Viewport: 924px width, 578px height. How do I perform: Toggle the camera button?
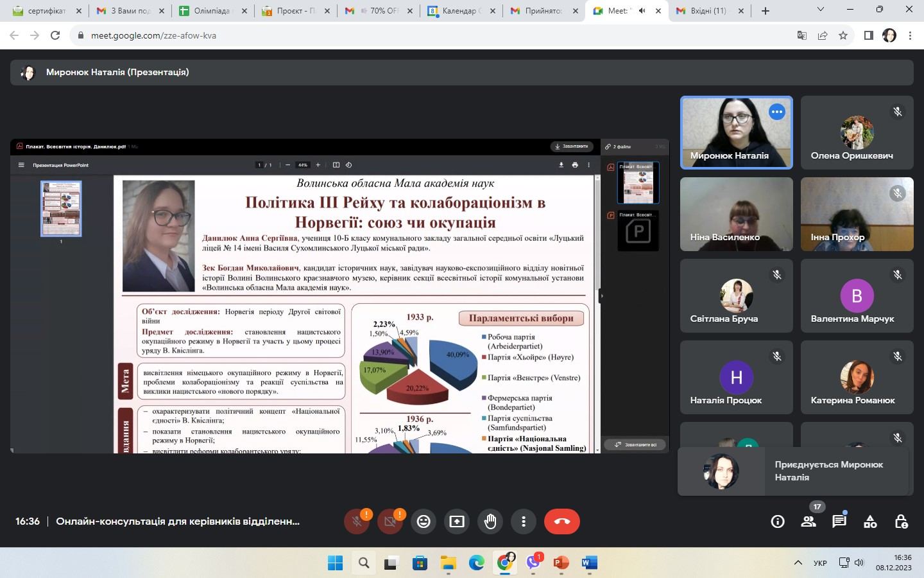click(x=390, y=521)
